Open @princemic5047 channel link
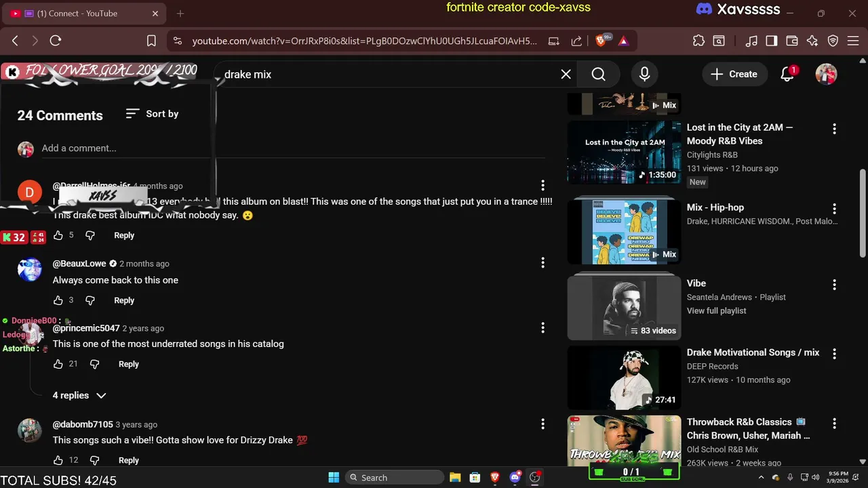 pos(86,328)
